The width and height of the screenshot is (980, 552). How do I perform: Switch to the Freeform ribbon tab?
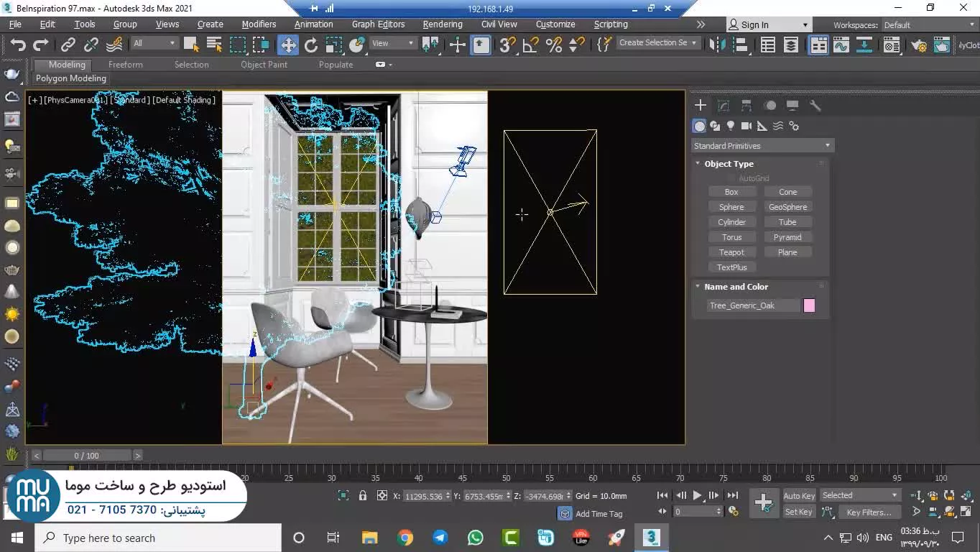click(x=126, y=65)
